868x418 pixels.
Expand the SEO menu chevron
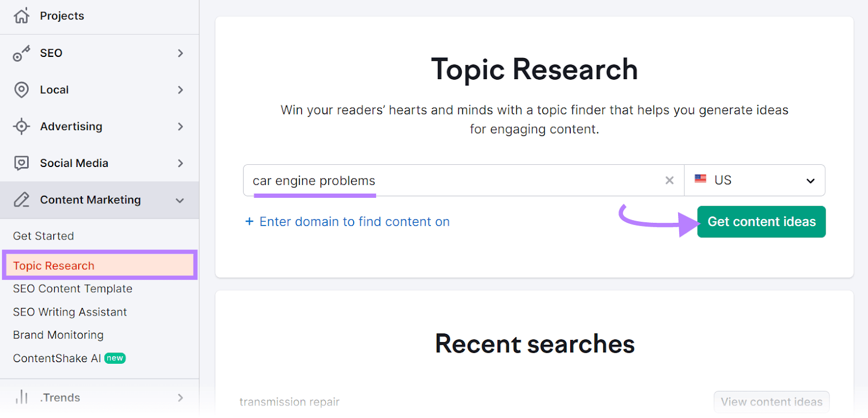point(181,53)
